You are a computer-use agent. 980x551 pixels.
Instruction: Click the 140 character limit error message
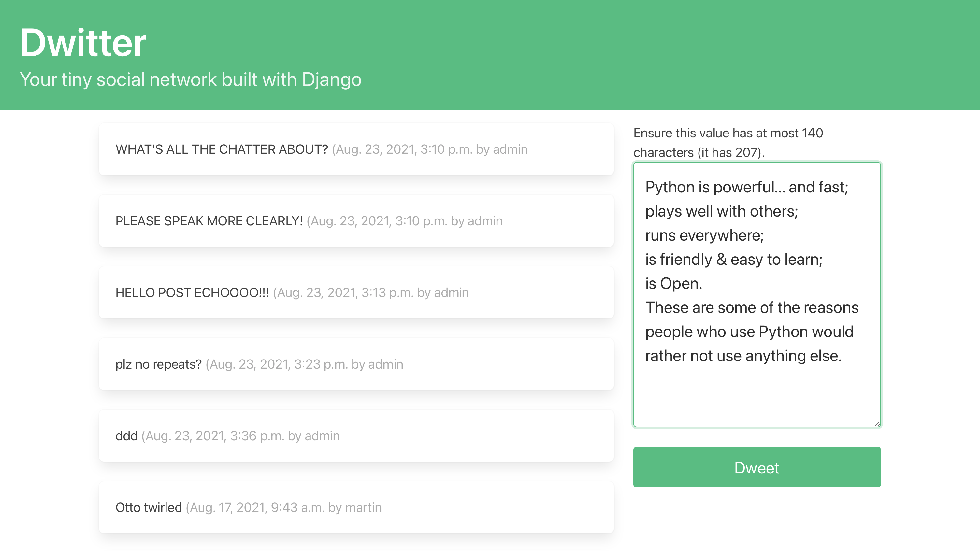click(728, 143)
